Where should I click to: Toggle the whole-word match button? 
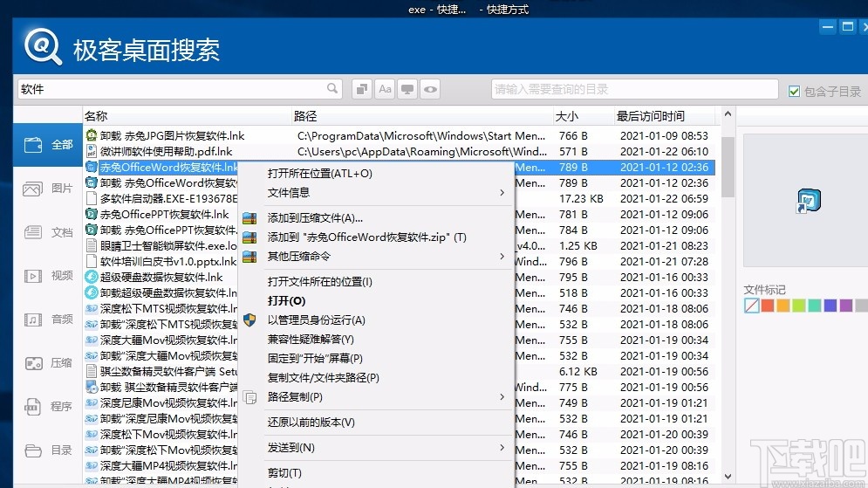(362, 89)
